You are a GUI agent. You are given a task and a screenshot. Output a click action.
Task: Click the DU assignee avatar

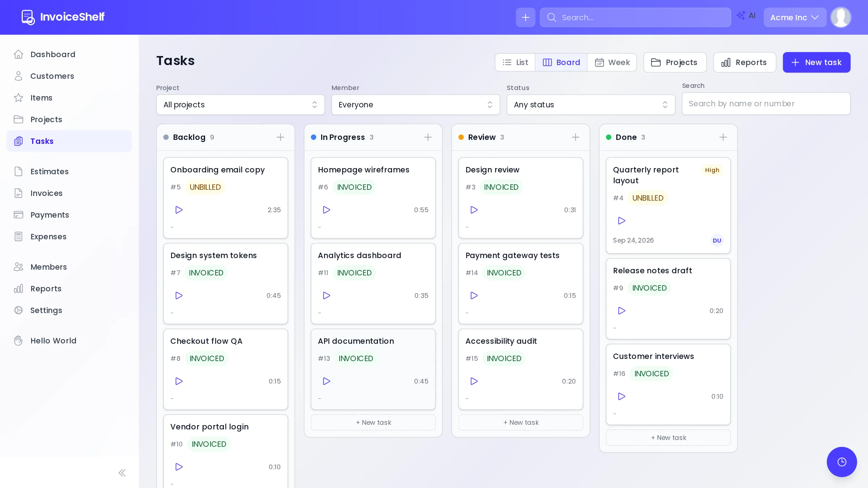click(x=717, y=240)
